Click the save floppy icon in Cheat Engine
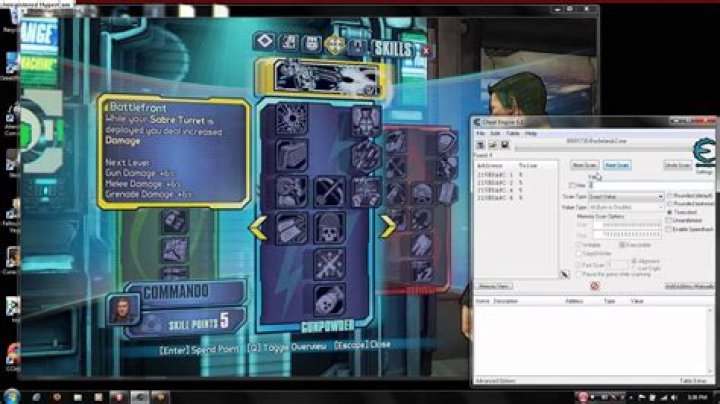This screenshot has height=404, width=720. point(505,145)
